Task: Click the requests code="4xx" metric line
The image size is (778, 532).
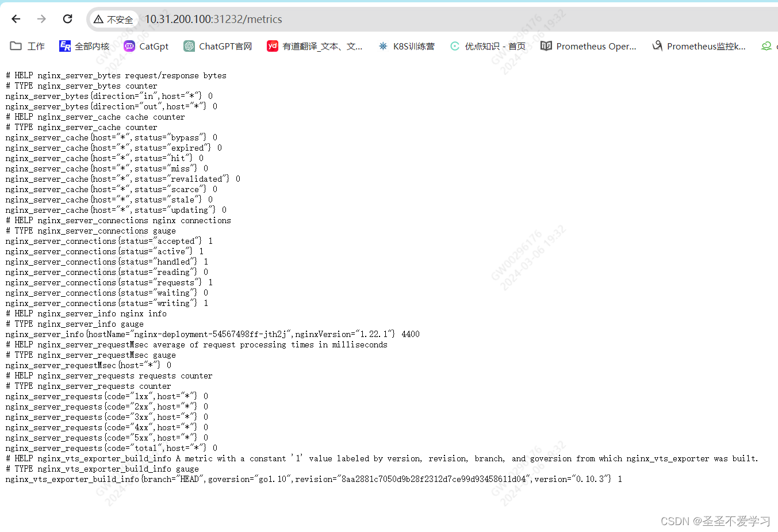Action: click(x=107, y=427)
